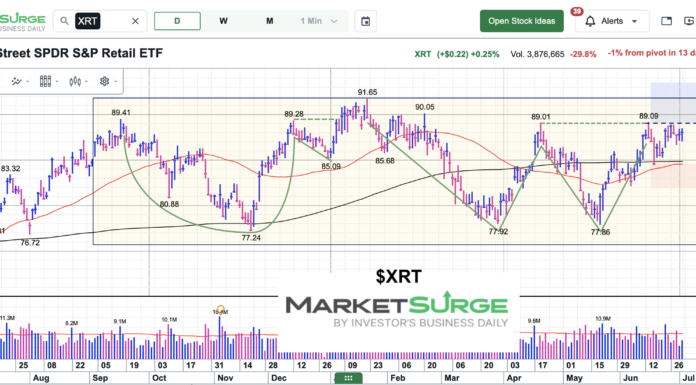This screenshot has height=385, width=696.
Task: Click the green time-axis grid handle
Action: 348,378
